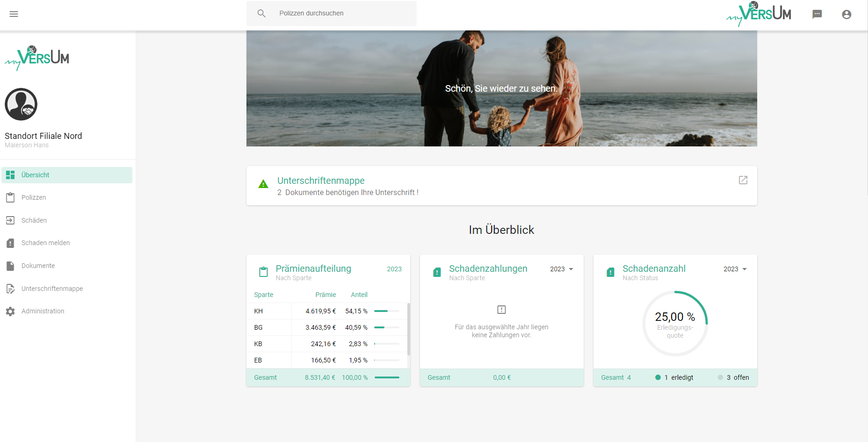Screen dimensions: 868x442
Task: Click premium value 242,16 €
Action: click(x=324, y=344)
